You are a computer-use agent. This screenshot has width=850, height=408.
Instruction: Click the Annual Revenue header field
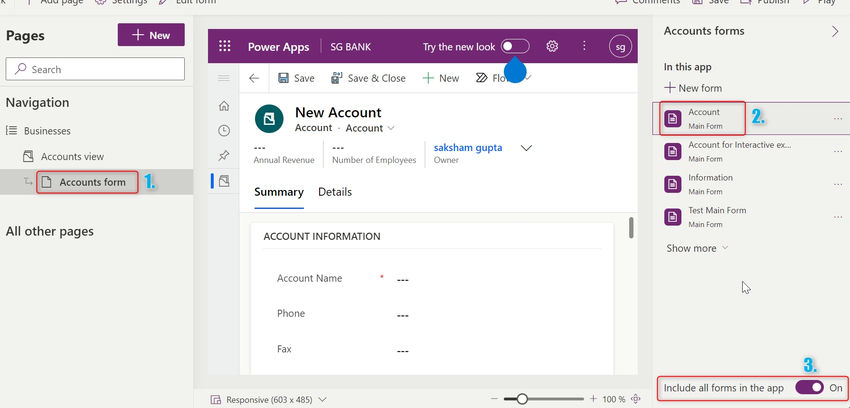[x=284, y=154]
